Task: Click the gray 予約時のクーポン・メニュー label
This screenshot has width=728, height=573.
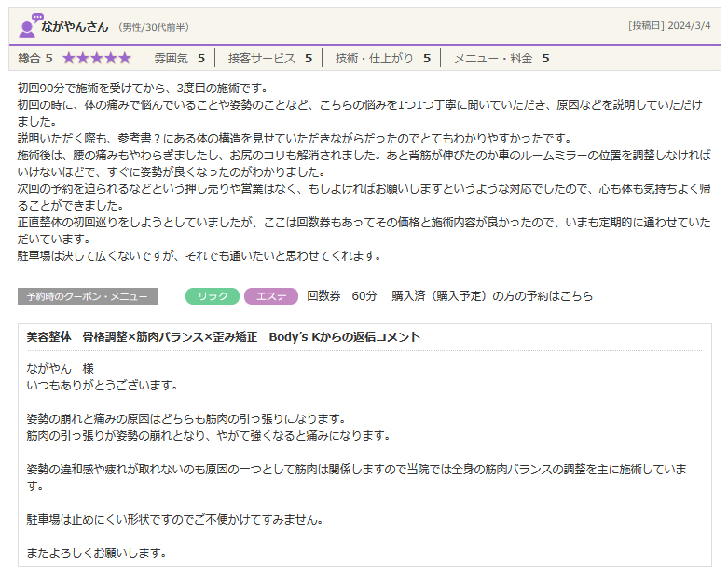Action: pyautogui.click(x=87, y=296)
